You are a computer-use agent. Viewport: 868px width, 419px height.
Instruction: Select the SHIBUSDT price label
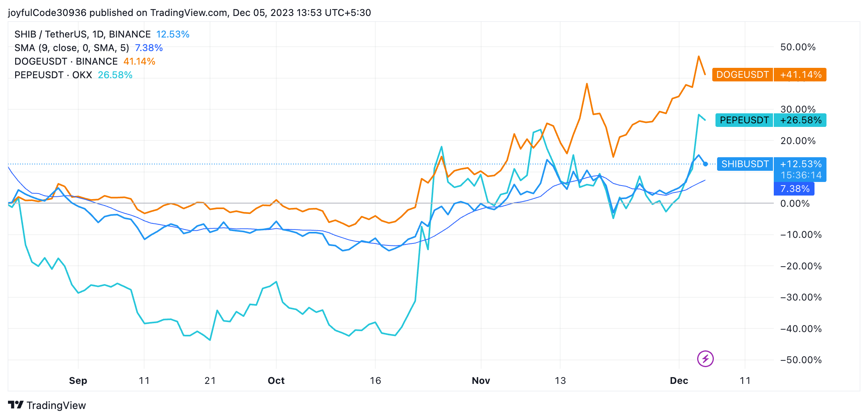click(745, 164)
